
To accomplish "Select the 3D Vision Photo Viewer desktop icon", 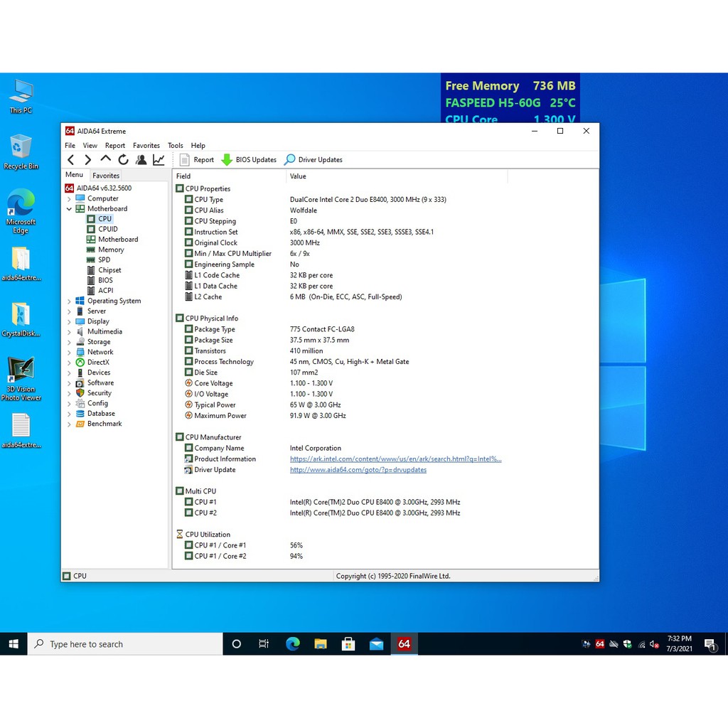I will click(x=21, y=379).
